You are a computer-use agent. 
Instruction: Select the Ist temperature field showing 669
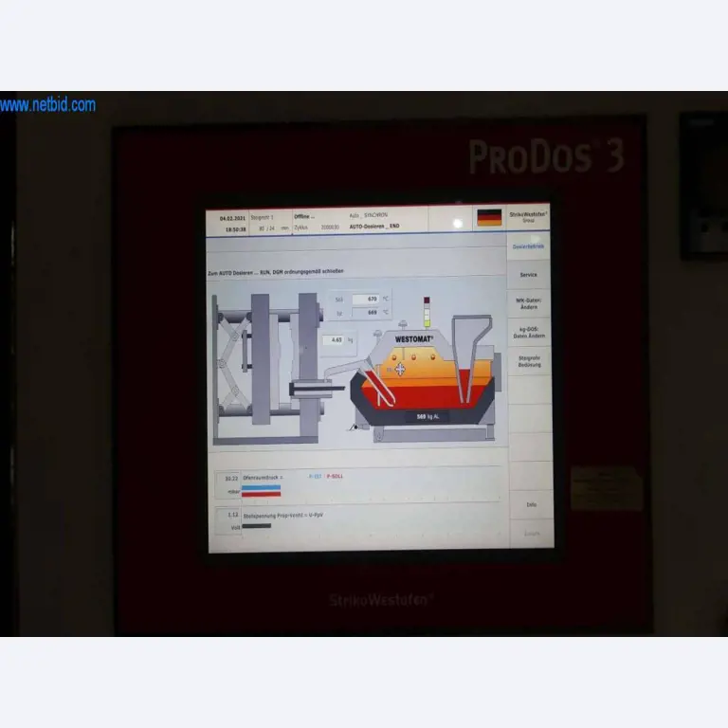(x=365, y=312)
